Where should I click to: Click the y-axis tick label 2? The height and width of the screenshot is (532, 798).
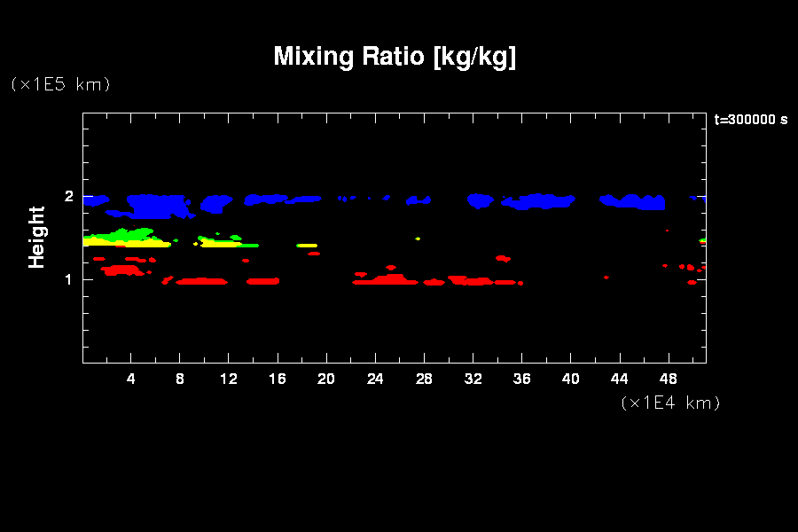(68, 197)
